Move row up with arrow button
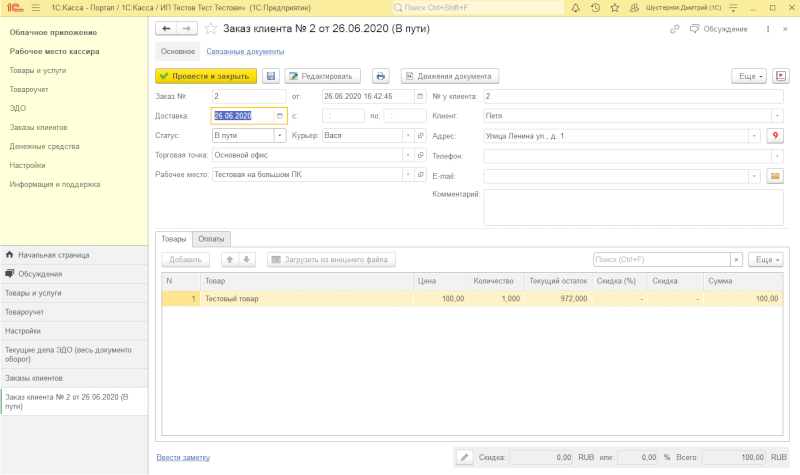800x475 pixels. pos(230,259)
